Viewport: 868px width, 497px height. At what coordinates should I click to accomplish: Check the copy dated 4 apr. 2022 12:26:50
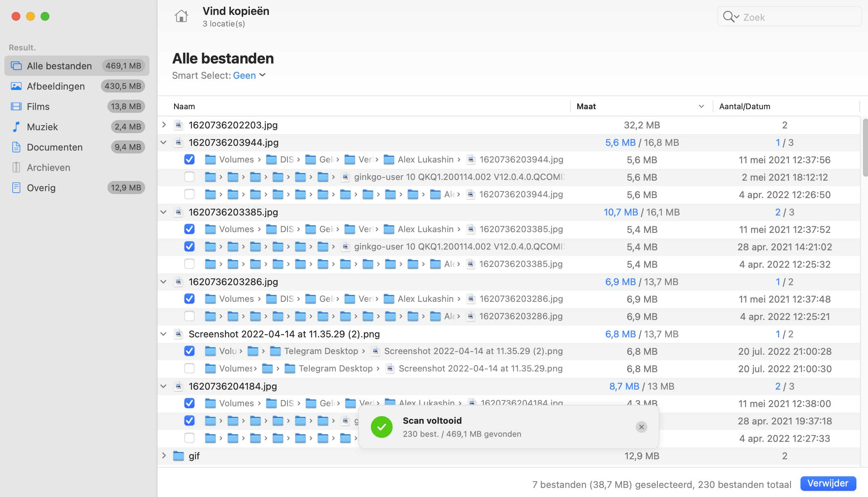(x=189, y=194)
